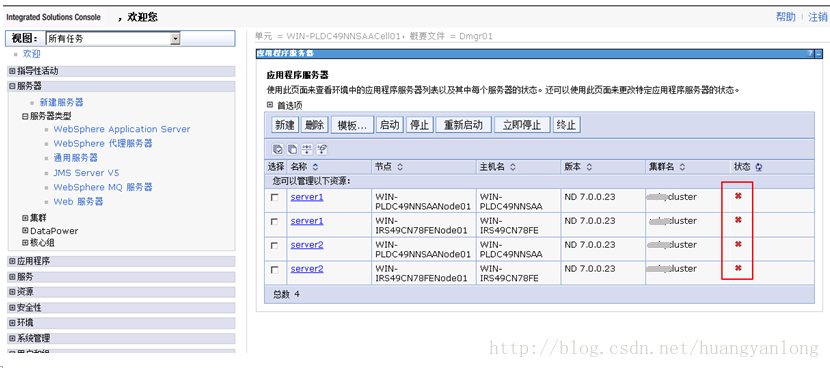The width and height of the screenshot is (830, 368).
Task: Click the 选择 column header
Action: coord(276,167)
